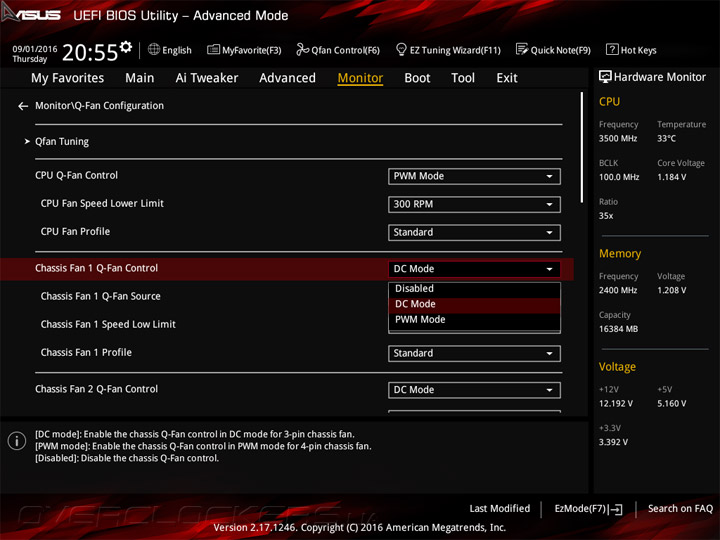Select the Chassis Fan 1 Speed Low Limit row

(108, 325)
